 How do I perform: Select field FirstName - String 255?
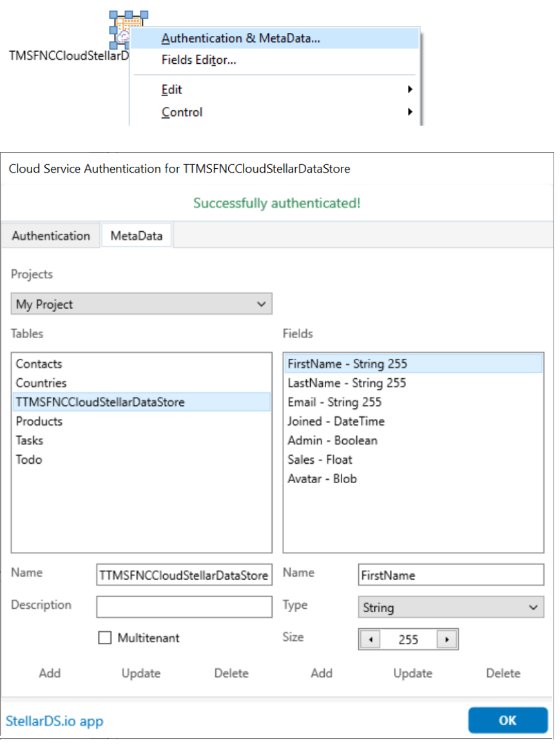[x=413, y=364]
